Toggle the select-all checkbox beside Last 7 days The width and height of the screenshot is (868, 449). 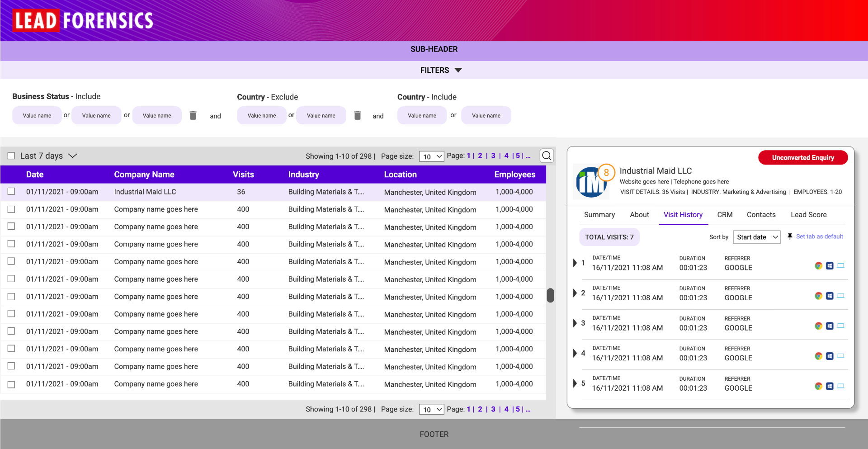point(11,156)
